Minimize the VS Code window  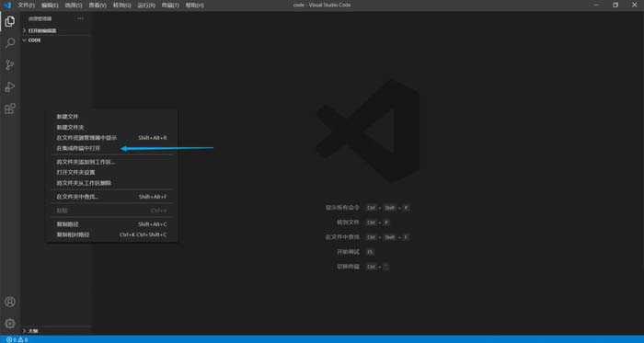click(596, 6)
